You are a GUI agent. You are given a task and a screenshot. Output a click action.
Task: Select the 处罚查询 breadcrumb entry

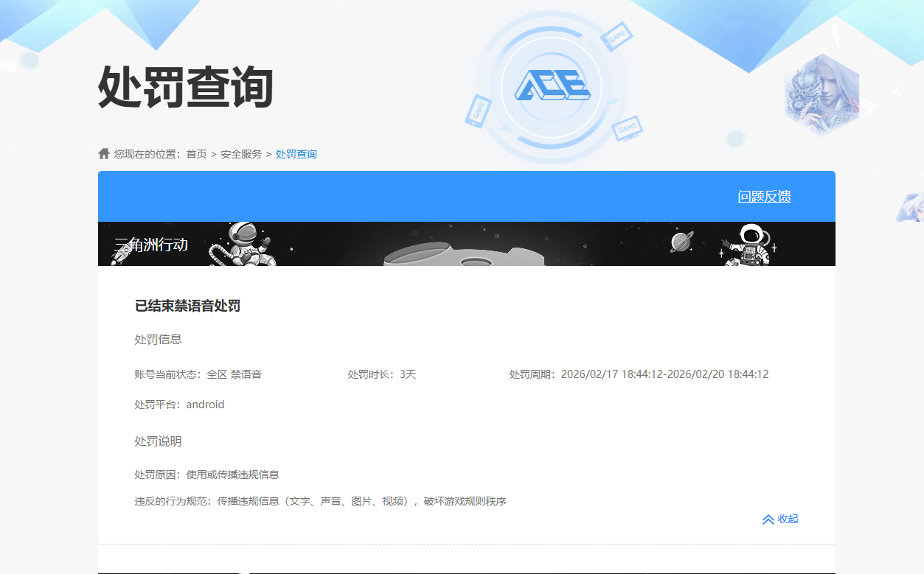(x=296, y=153)
